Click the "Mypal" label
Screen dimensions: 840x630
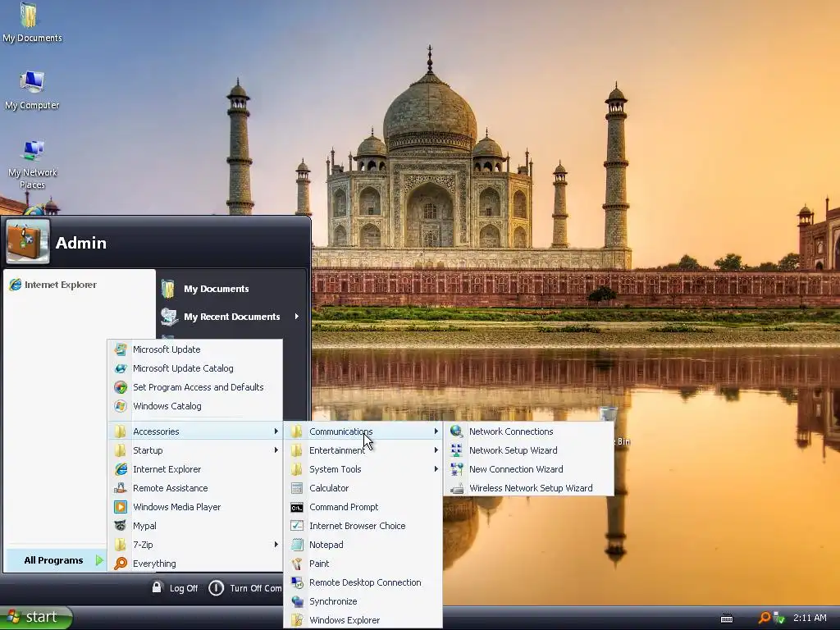click(144, 526)
